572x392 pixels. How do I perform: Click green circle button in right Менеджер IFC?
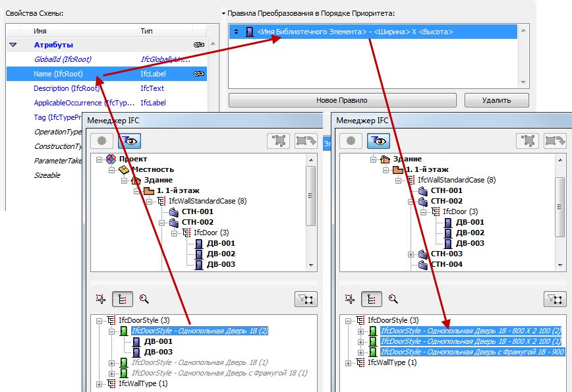(351, 141)
